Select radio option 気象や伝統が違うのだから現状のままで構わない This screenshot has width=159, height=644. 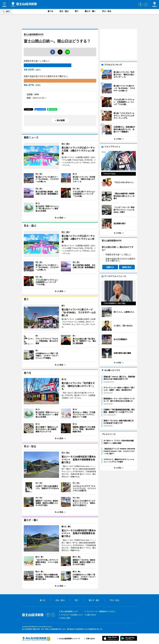click(x=103, y=259)
